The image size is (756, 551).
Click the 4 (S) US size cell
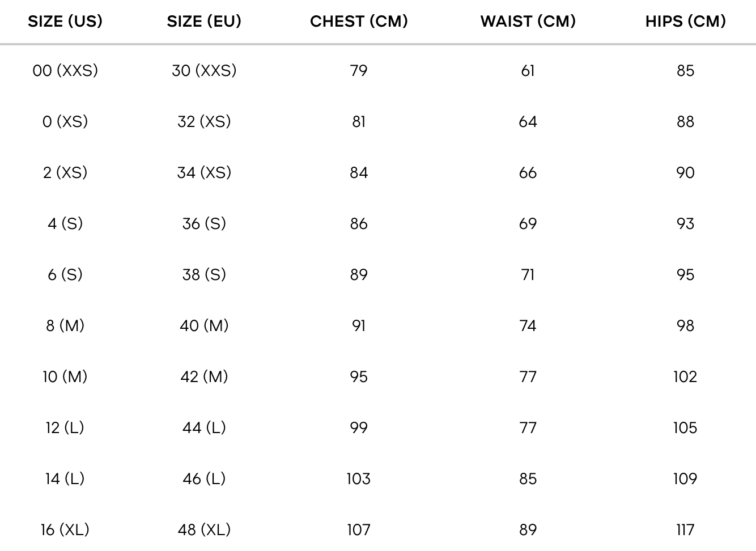pyautogui.click(x=65, y=224)
